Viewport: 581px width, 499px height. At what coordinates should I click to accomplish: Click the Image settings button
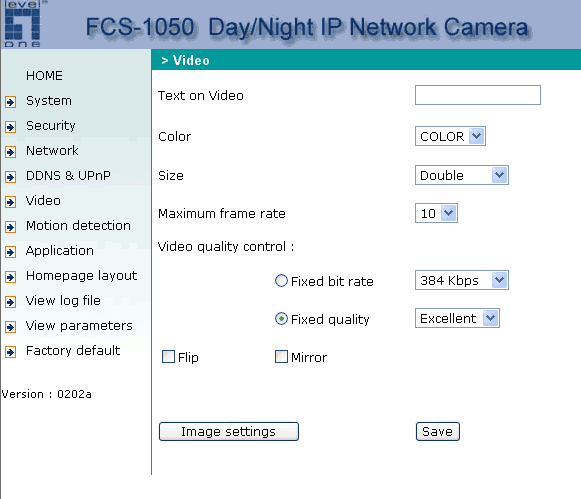point(229,432)
